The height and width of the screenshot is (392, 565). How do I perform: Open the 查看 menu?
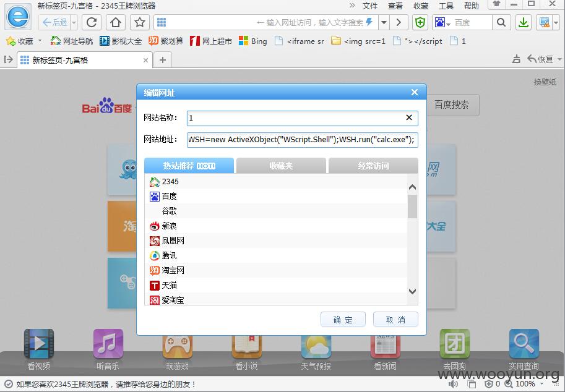[395, 6]
